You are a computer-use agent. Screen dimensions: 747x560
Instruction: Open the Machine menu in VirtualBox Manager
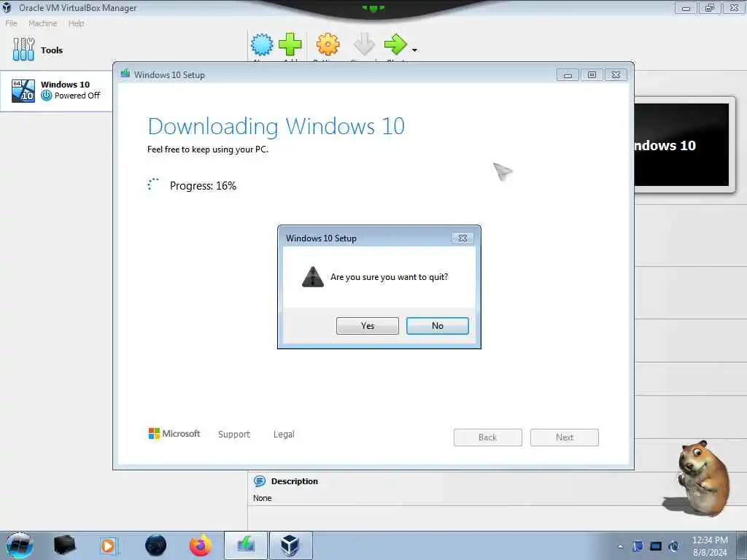point(43,23)
